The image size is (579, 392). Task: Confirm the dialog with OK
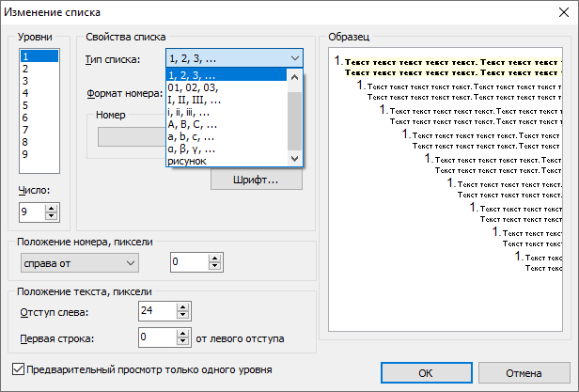425,372
